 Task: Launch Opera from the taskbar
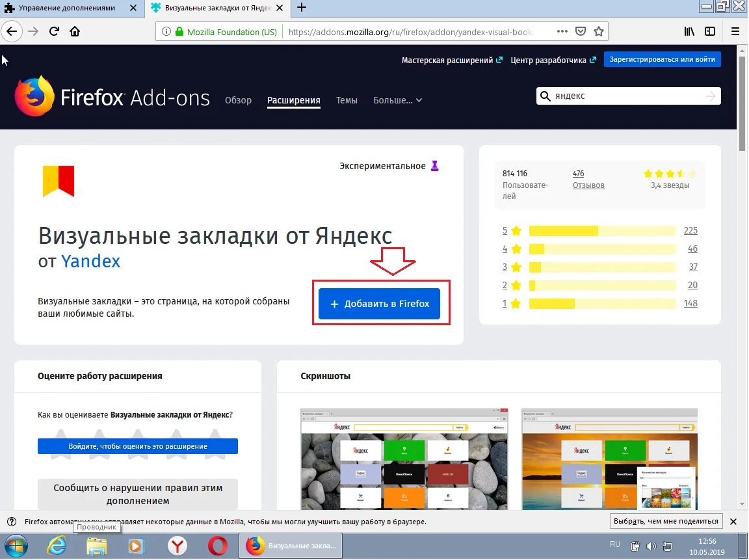pos(217,546)
